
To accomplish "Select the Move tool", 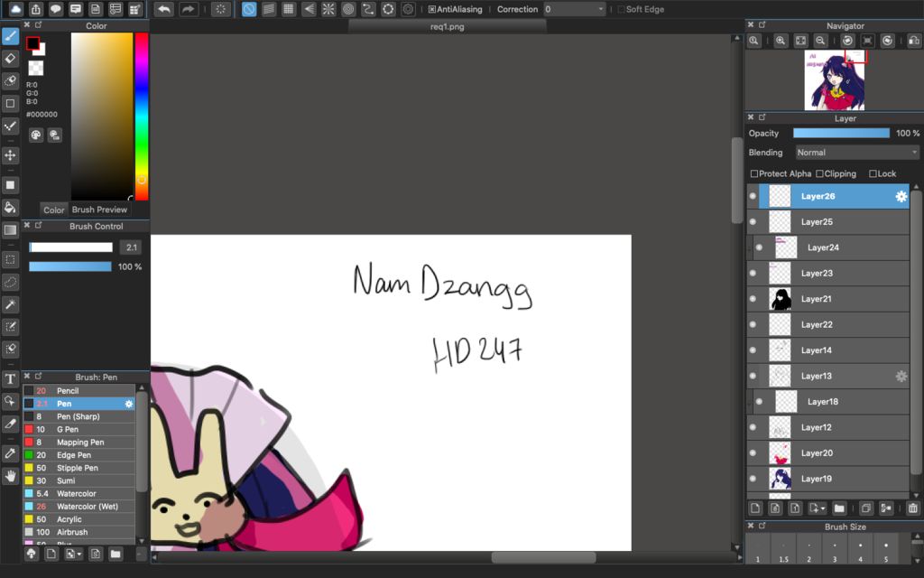I will [x=11, y=155].
